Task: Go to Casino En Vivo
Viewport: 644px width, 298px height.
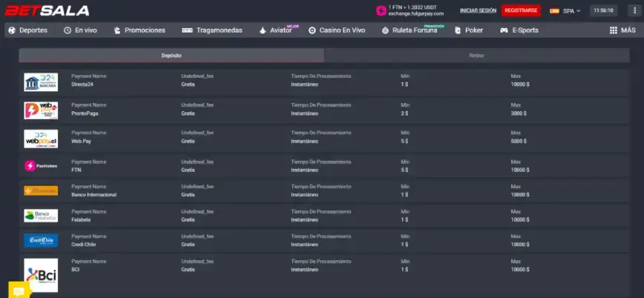Action: (x=337, y=30)
